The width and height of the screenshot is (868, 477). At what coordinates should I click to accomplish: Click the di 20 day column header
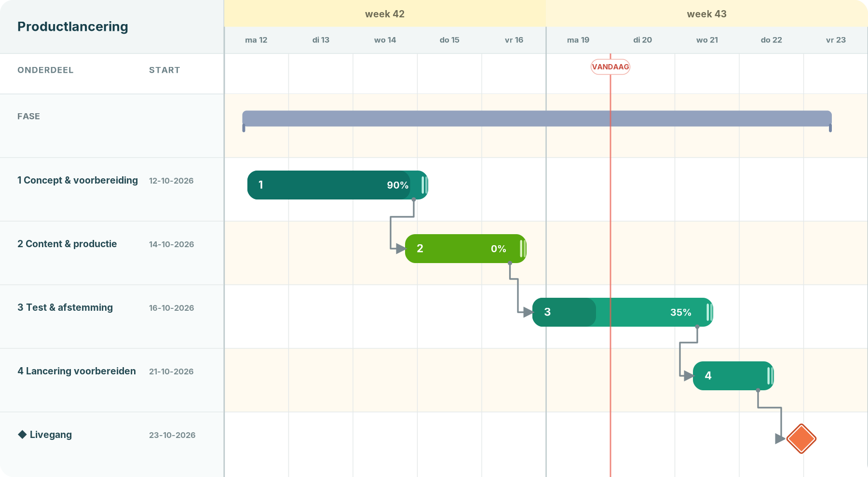pos(642,40)
